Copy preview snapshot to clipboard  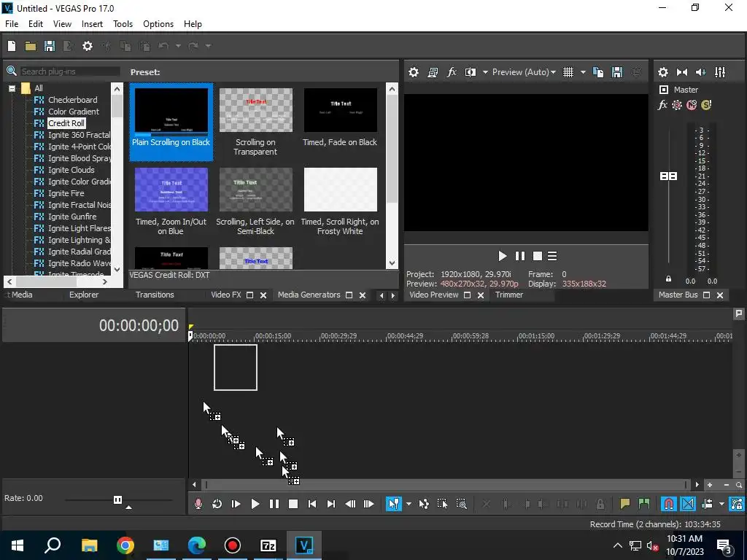coord(598,72)
